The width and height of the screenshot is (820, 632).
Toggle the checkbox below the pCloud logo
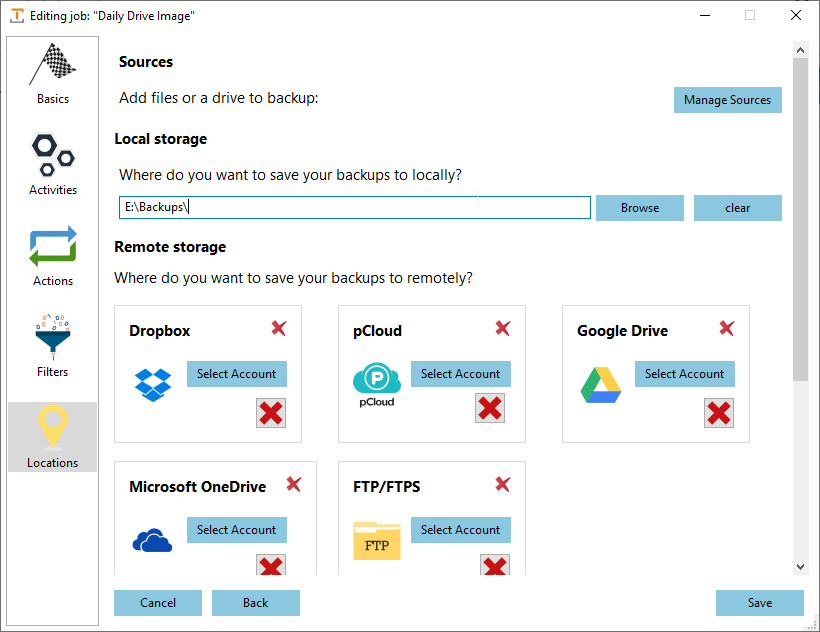[490, 407]
